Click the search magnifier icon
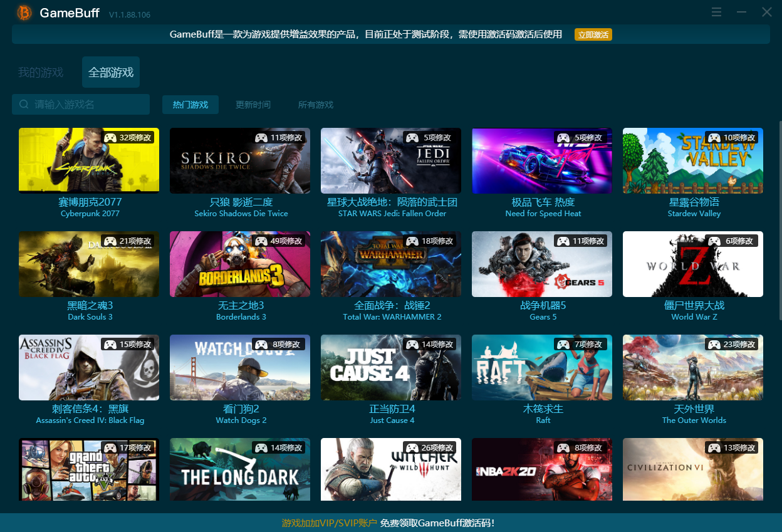This screenshot has height=532, width=782. 24,105
